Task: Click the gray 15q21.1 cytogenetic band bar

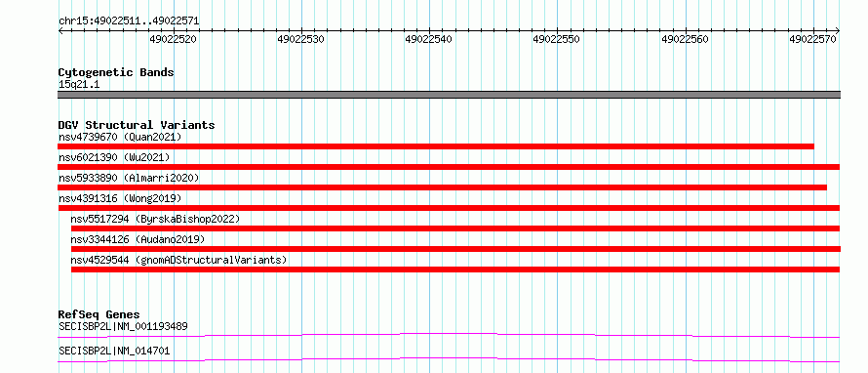Action: pyautogui.click(x=449, y=95)
